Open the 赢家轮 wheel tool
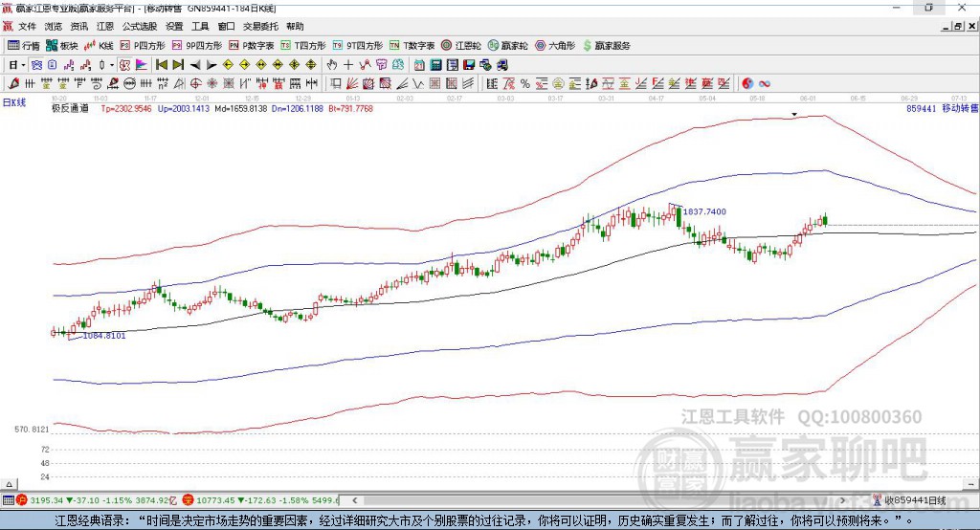 click(x=507, y=46)
